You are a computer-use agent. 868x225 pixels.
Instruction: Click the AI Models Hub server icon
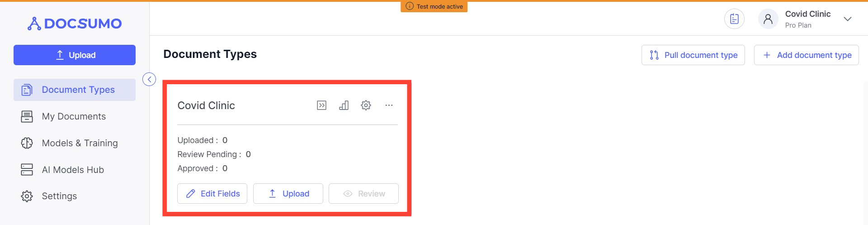click(27, 170)
